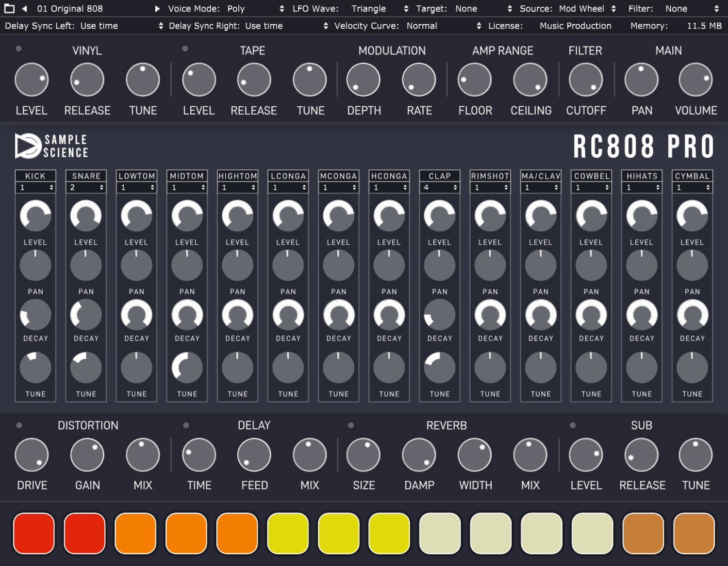Click the RC808 PRO title
728x566 pixels.
644,146
